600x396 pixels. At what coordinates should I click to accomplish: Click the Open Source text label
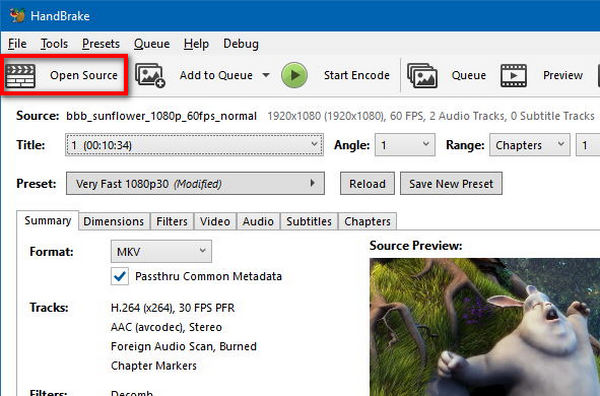[84, 75]
